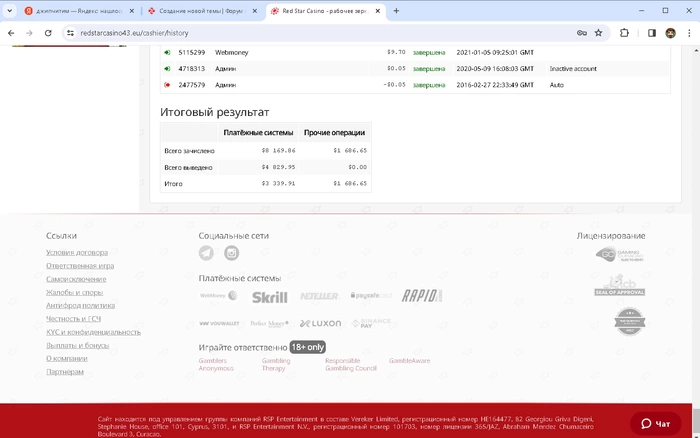Open the browser extensions puzzle icon
700x438 pixels.
click(624, 33)
